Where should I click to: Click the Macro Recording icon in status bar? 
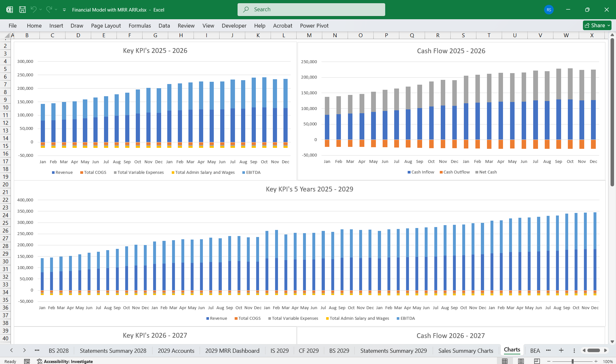(x=27, y=361)
